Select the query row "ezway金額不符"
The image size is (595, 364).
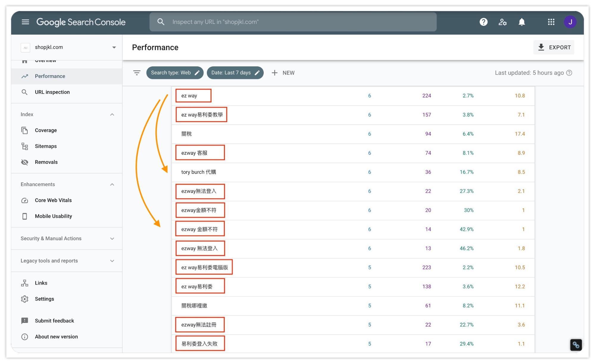[353, 210]
